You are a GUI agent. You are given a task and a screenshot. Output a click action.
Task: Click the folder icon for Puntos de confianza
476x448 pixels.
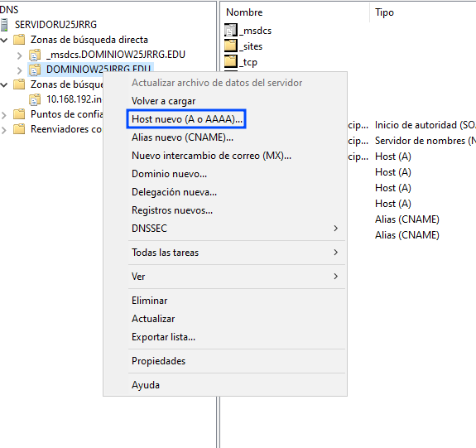[19, 114]
